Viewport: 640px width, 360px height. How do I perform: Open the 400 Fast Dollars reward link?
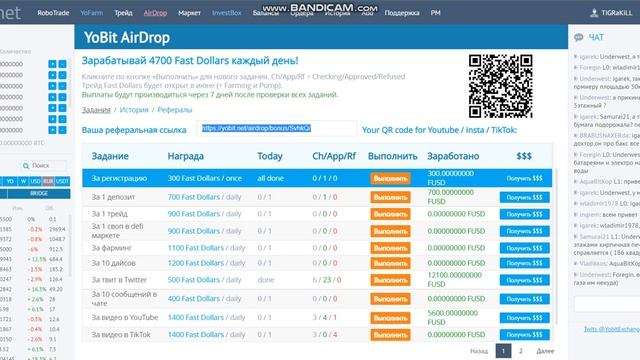point(193,299)
